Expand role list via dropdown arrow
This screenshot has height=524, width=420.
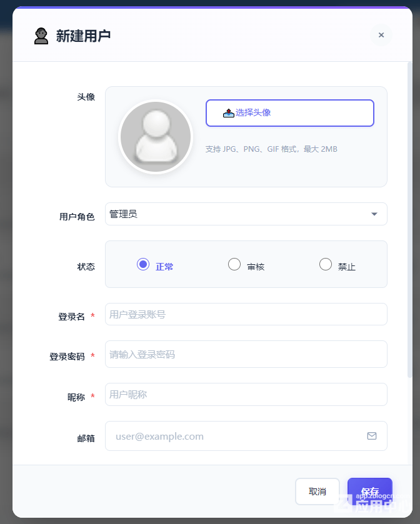(x=374, y=214)
